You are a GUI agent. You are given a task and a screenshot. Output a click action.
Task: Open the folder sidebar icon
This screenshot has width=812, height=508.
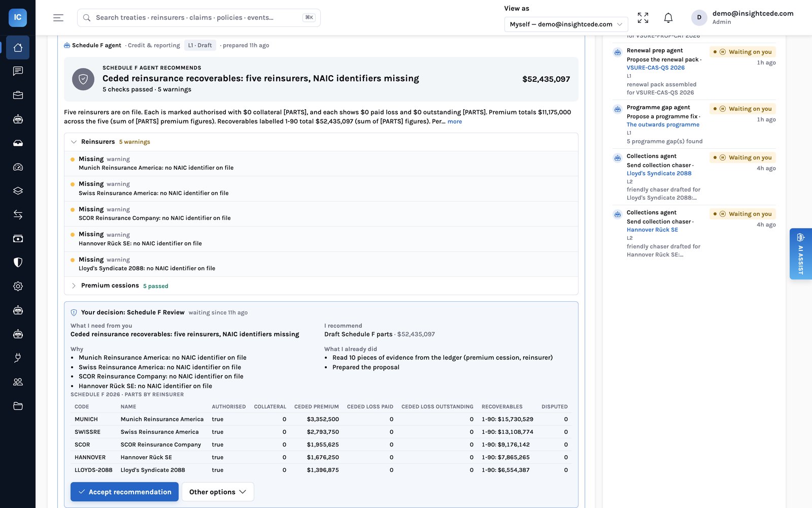click(x=18, y=406)
